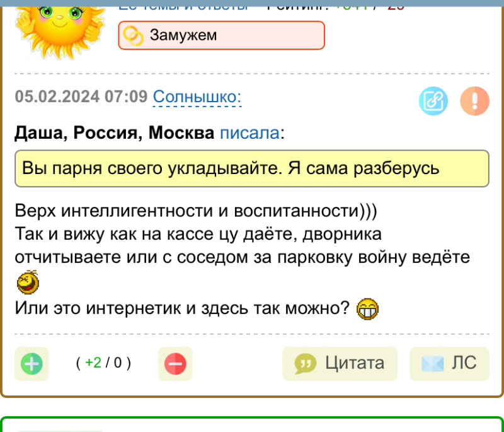Click the post date 05.02.2024 07:09
504x432 pixels.
(81, 97)
